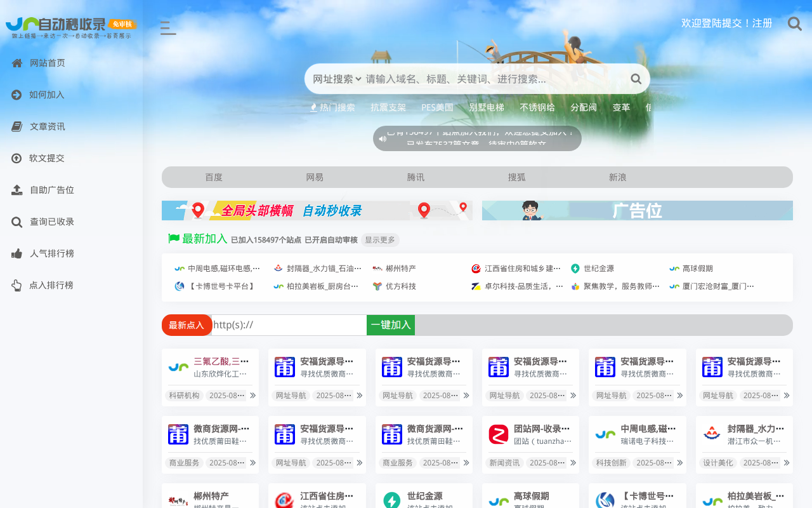The image size is (812, 508).
Task: Focus the domain keyword search input
Action: point(495,79)
